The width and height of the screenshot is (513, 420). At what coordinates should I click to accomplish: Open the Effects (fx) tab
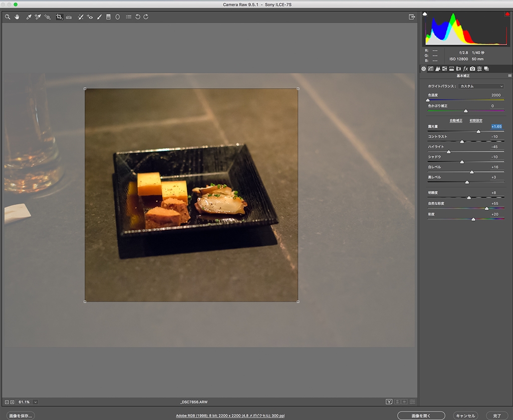pos(465,69)
